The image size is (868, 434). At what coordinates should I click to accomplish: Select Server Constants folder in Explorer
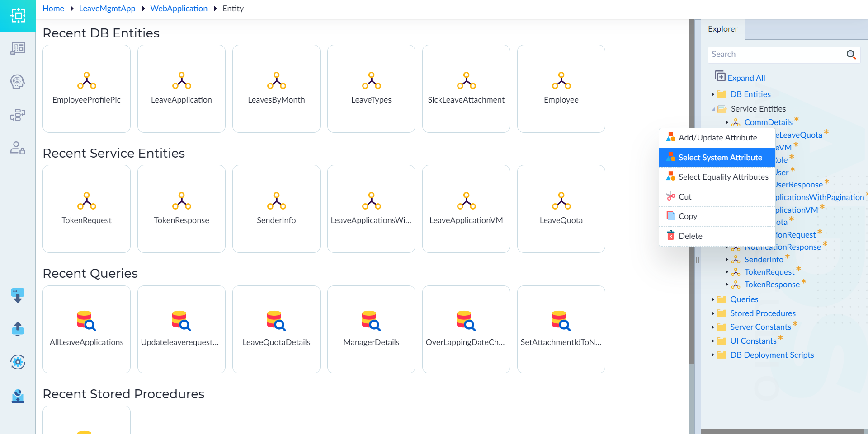pos(760,327)
